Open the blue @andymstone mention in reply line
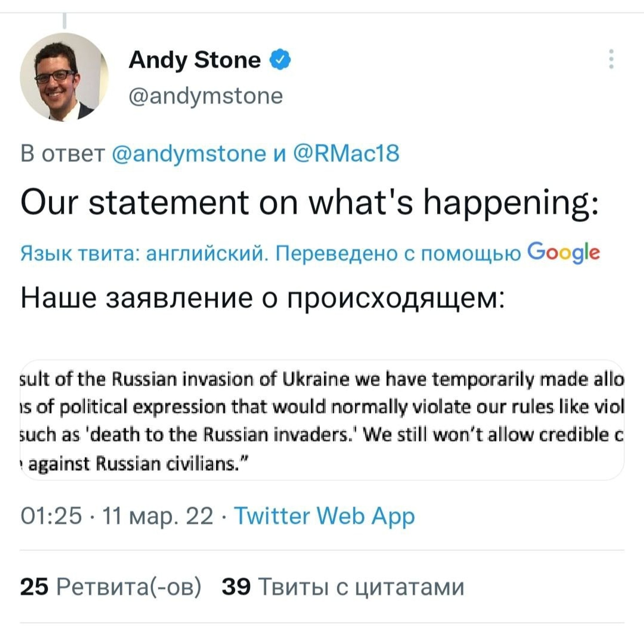644x644 pixels. (x=189, y=153)
